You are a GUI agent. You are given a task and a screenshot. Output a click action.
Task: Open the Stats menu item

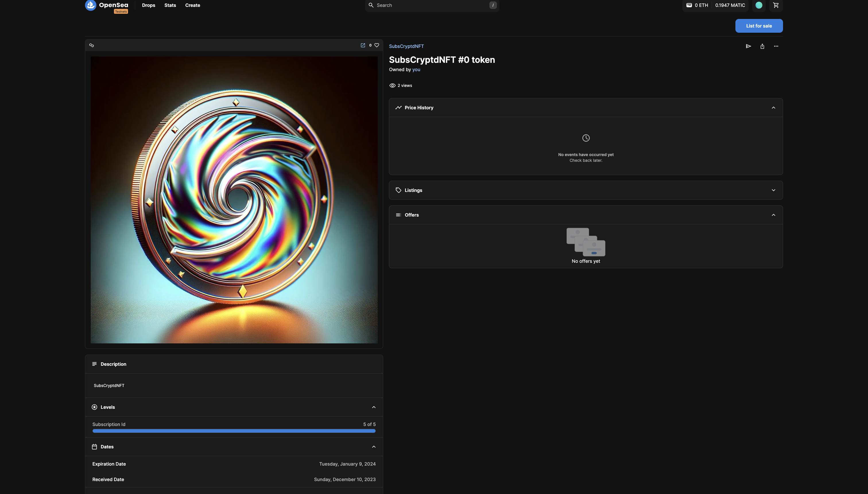pos(170,5)
